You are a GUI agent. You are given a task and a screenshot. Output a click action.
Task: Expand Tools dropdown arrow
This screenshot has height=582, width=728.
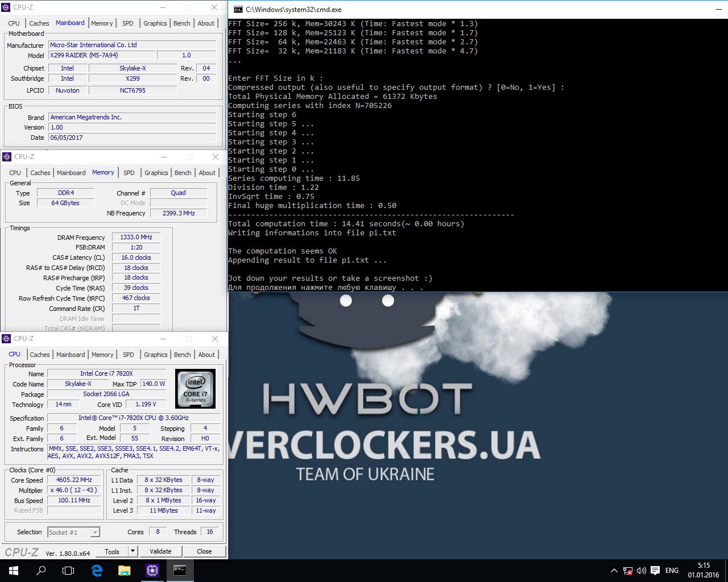click(133, 551)
